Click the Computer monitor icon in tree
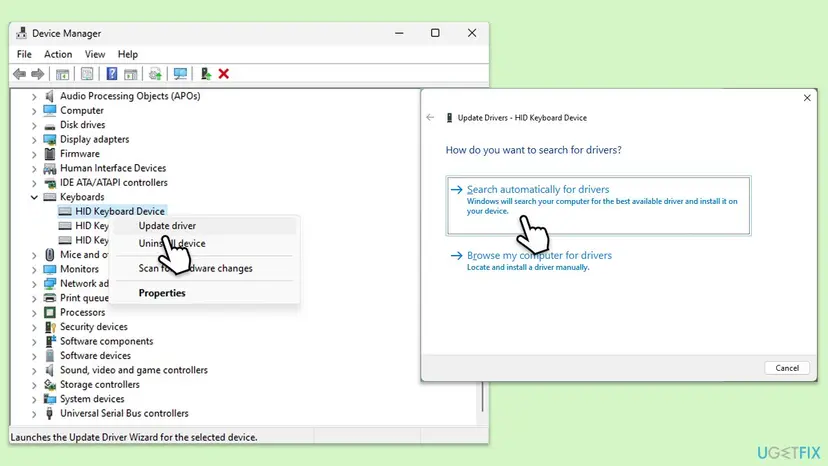Viewport: 828px width, 466px height. 50,110
